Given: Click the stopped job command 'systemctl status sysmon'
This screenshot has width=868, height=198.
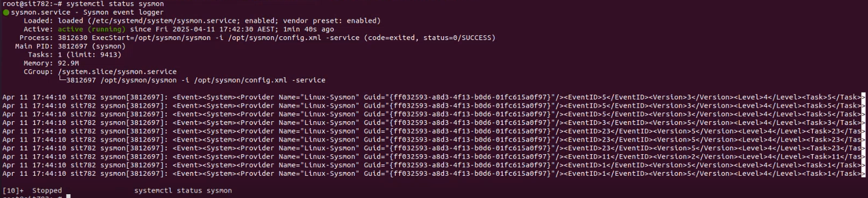Looking at the screenshot, I should (x=183, y=191).
